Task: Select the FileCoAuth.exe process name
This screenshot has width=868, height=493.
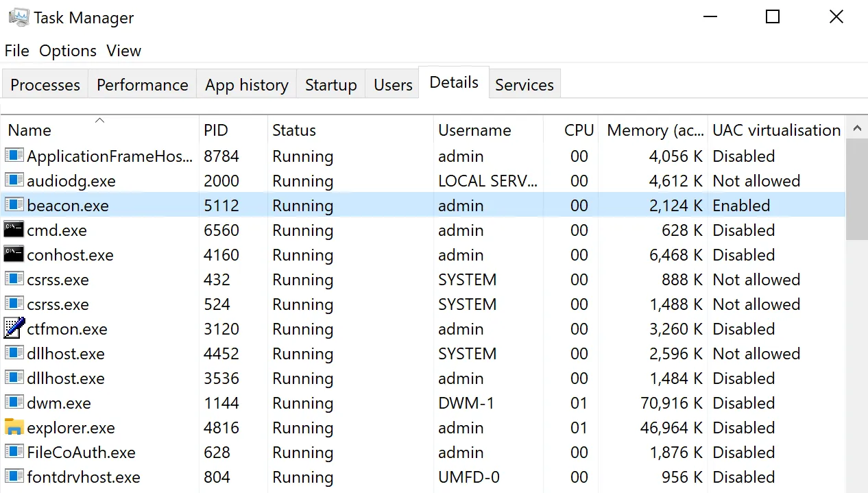Action: (x=82, y=452)
